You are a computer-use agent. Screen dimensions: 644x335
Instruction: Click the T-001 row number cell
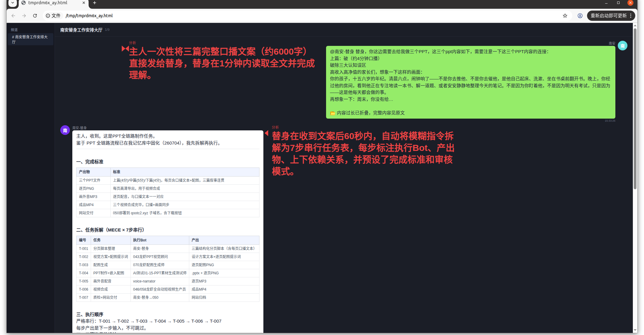84,249
